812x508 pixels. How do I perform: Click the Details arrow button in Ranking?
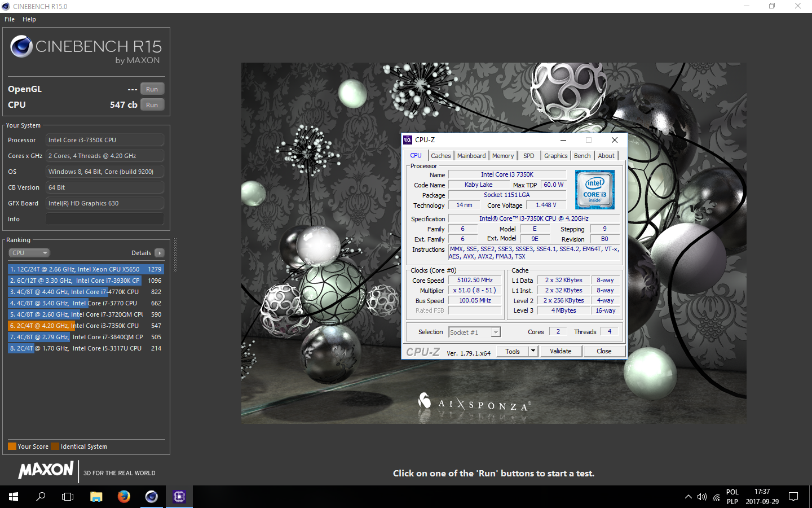pyautogui.click(x=160, y=253)
